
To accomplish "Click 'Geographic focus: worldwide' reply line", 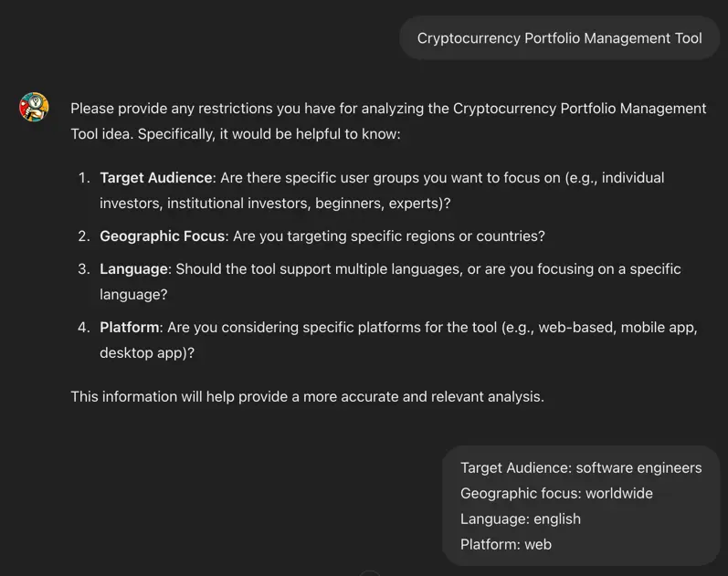I will tap(556, 494).
